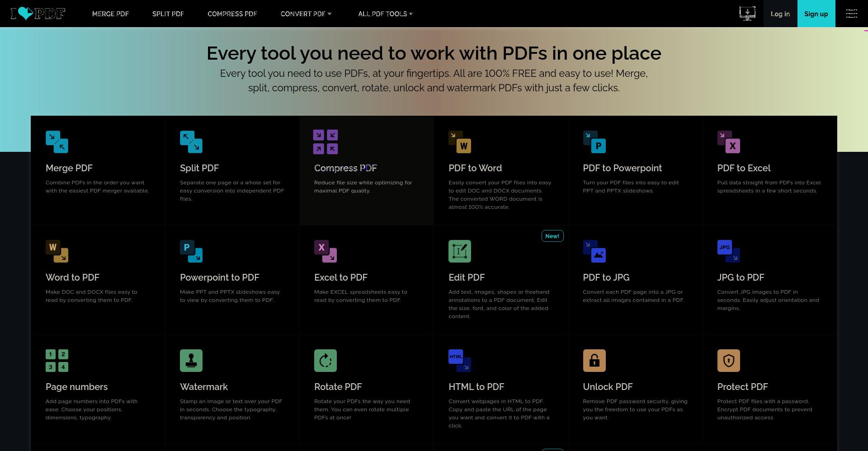This screenshot has width=868, height=451.
Task: Open the Split PDF card title
Action: pos(199,168)
